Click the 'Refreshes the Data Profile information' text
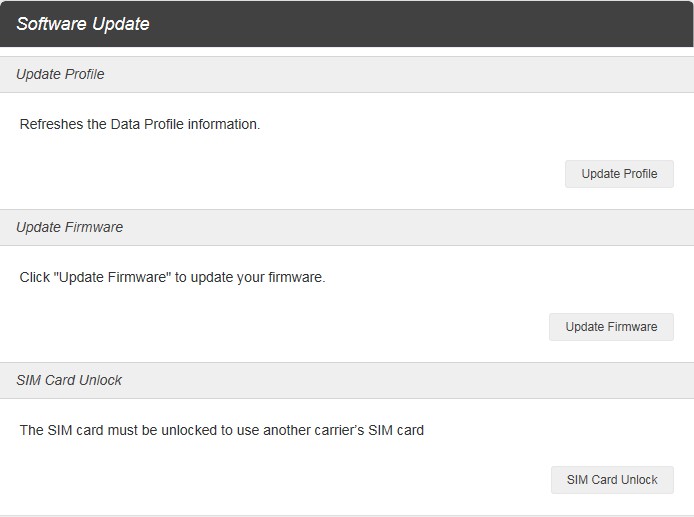Image resolution: width=694 pixels, height=517 pixels. click(140, 124)
